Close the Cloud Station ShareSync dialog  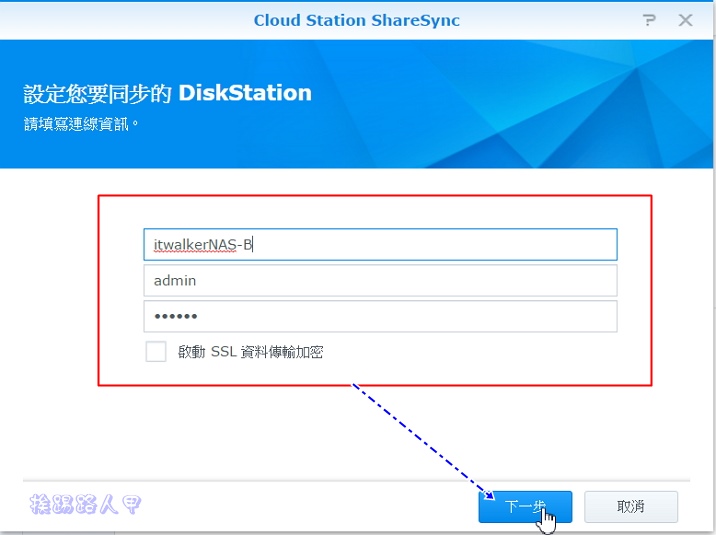coord(685,20)
